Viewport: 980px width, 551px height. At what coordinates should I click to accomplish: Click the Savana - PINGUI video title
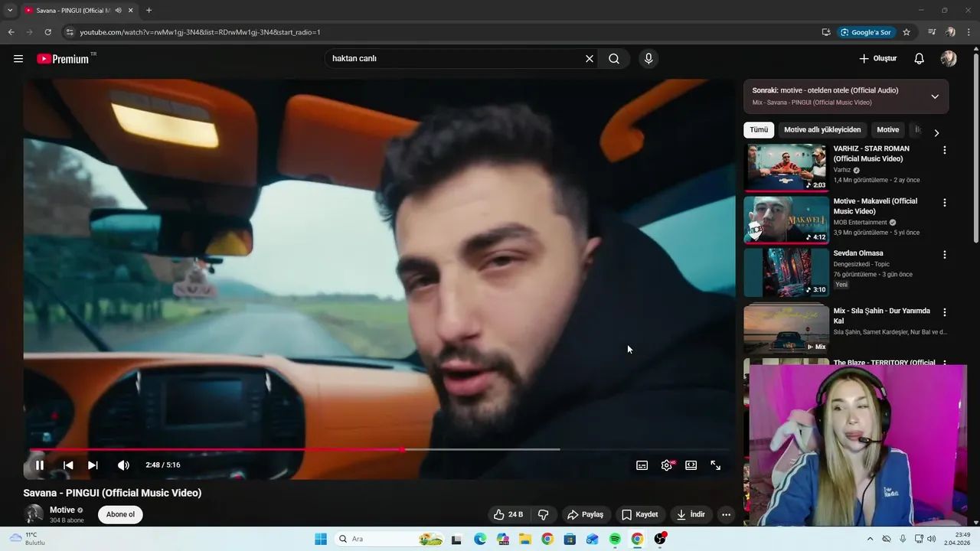[113, 493]
